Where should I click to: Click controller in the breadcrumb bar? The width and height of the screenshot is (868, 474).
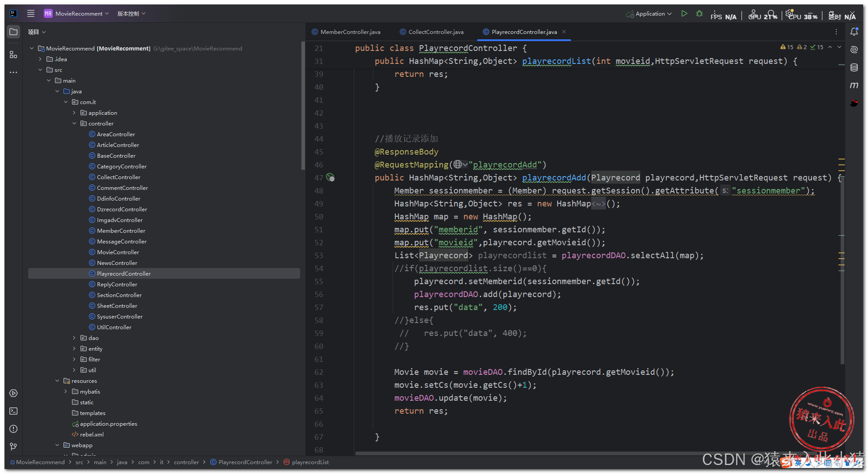(186, 462)
